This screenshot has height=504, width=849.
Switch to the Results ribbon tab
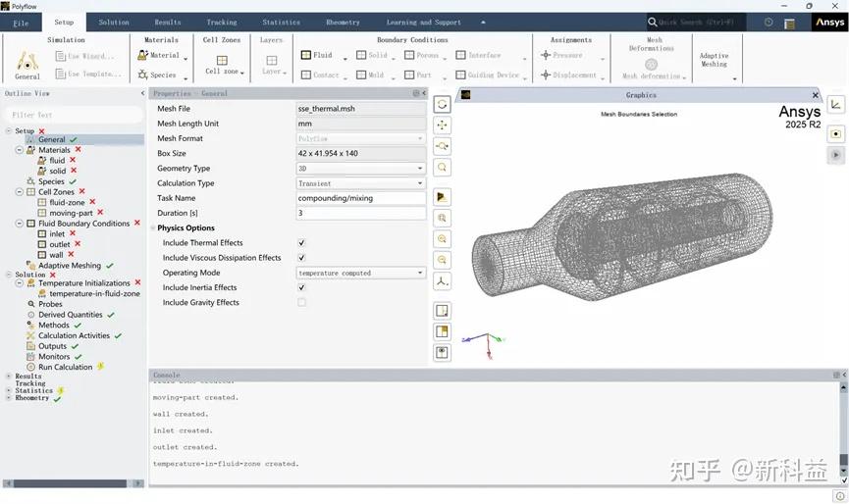(167, 23)
